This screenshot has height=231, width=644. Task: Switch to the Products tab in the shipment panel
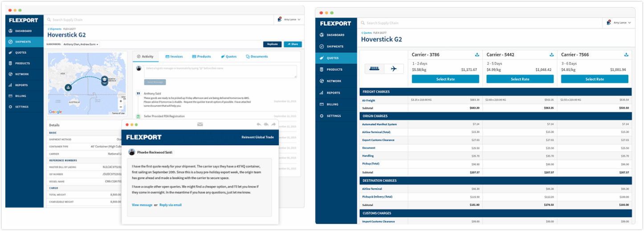click(201, 57)
